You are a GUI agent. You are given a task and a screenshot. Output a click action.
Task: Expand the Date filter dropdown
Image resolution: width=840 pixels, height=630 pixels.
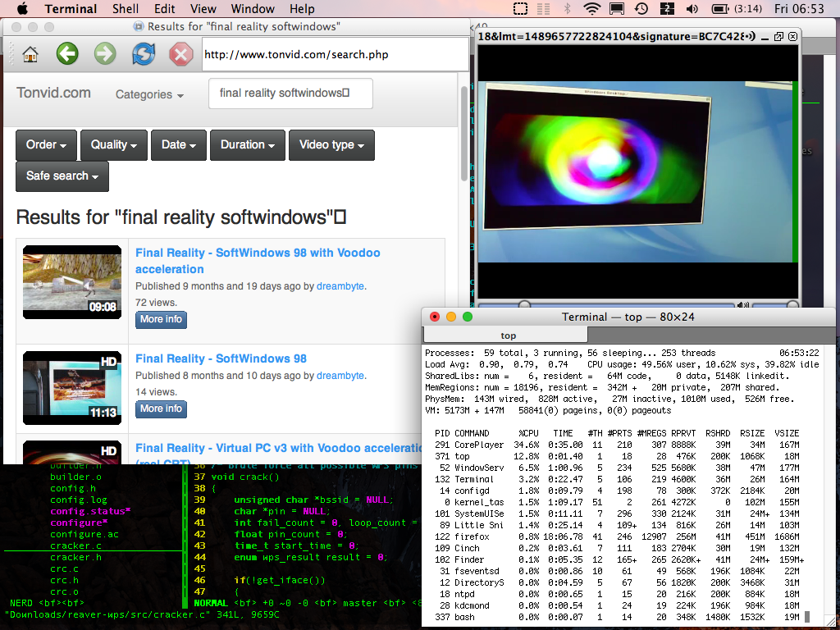(x=178, y=144)
